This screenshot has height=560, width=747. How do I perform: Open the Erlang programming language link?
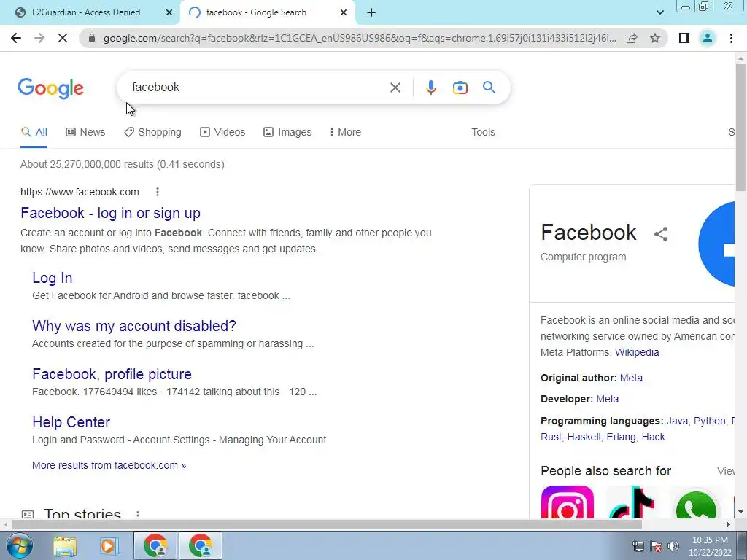click(622, 437)
